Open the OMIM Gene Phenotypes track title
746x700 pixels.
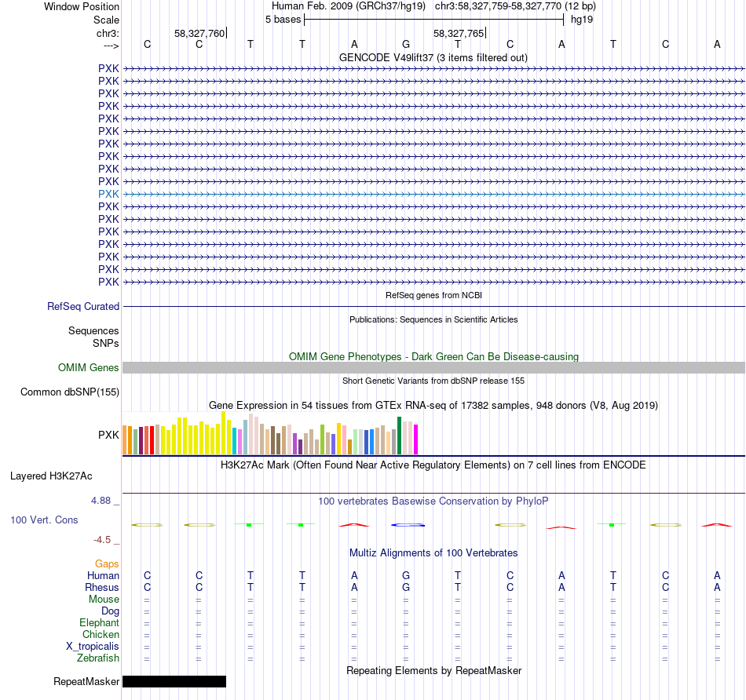[x=433, y=356]
